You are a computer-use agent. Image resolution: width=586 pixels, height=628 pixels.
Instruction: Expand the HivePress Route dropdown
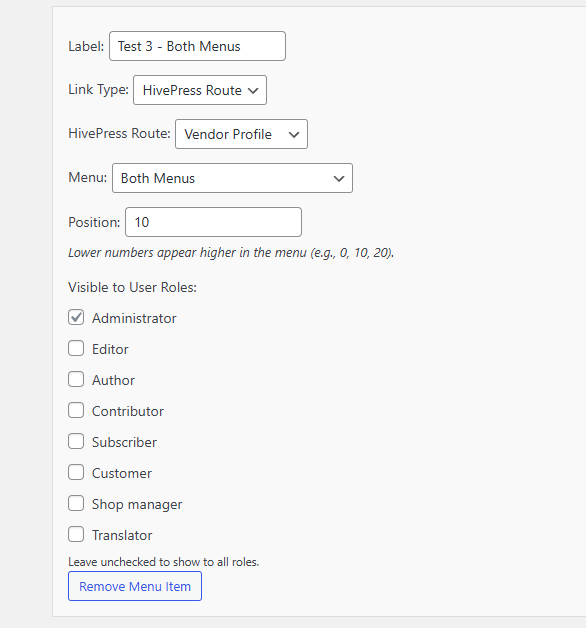(241, 134)
